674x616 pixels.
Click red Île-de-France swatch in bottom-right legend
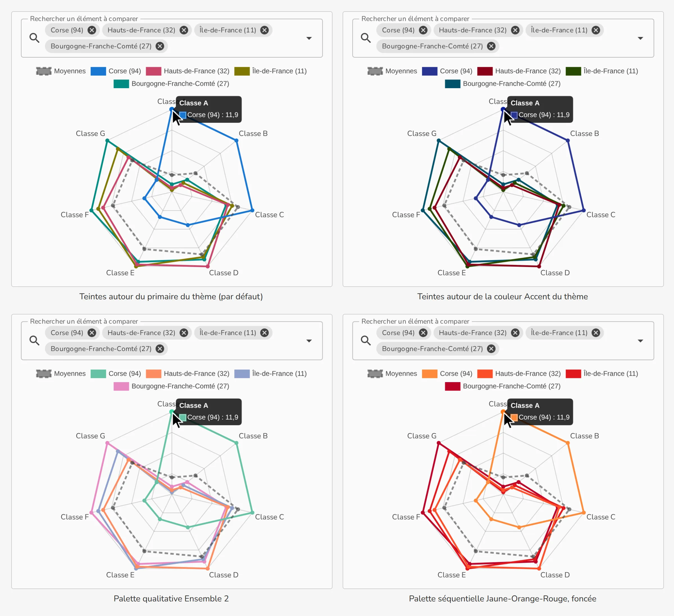pyautogui.click(x=573, y=373)
